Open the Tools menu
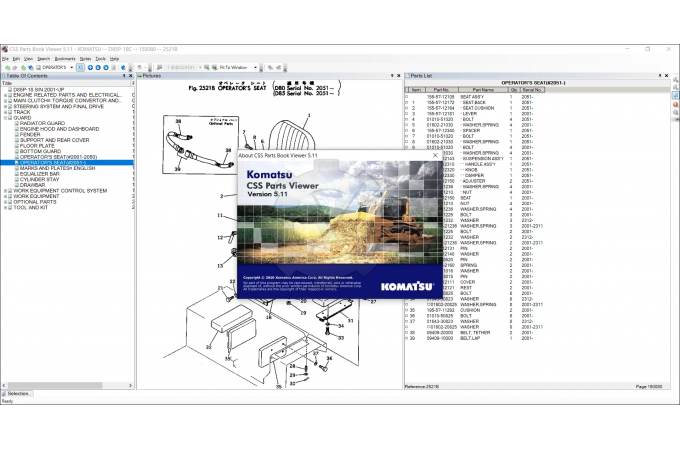Viewport: 680px width, 450px height. (x=101, y=59)
